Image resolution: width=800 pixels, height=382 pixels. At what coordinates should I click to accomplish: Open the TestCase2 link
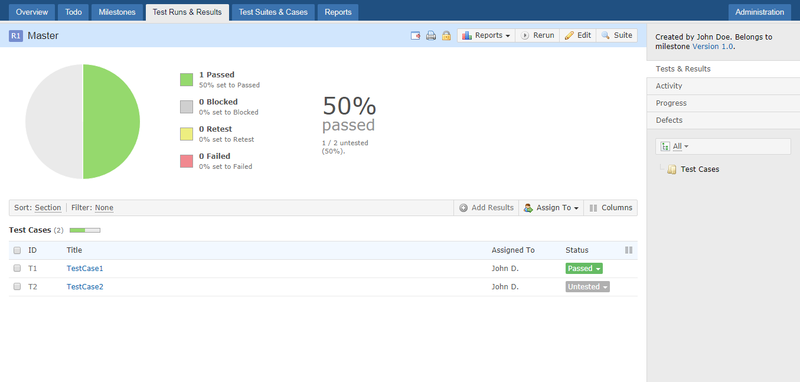click(x=85, y=287)
